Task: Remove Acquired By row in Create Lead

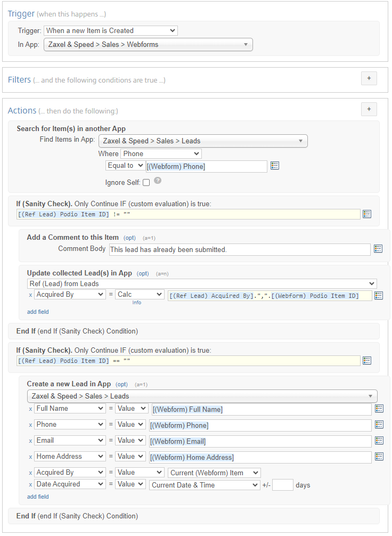Action: 30,473
